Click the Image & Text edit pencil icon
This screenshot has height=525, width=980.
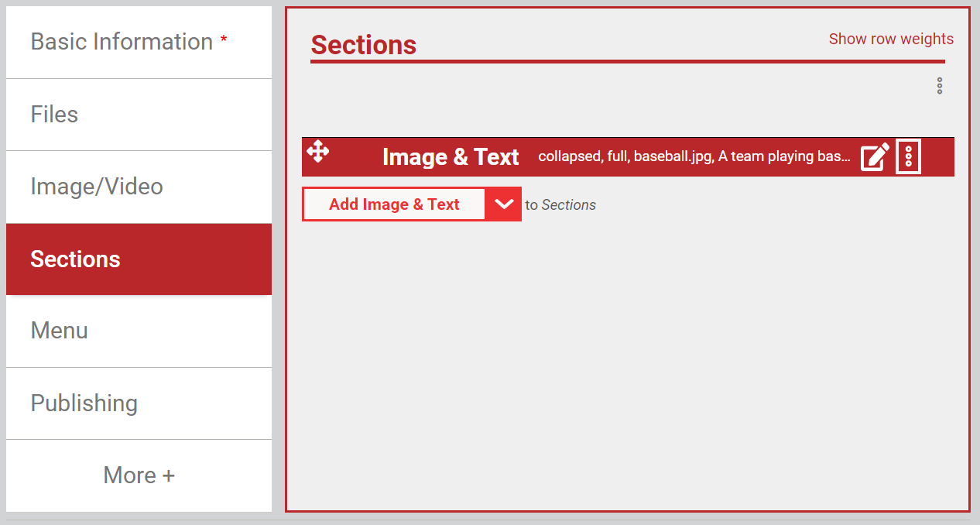coord(875,157)
